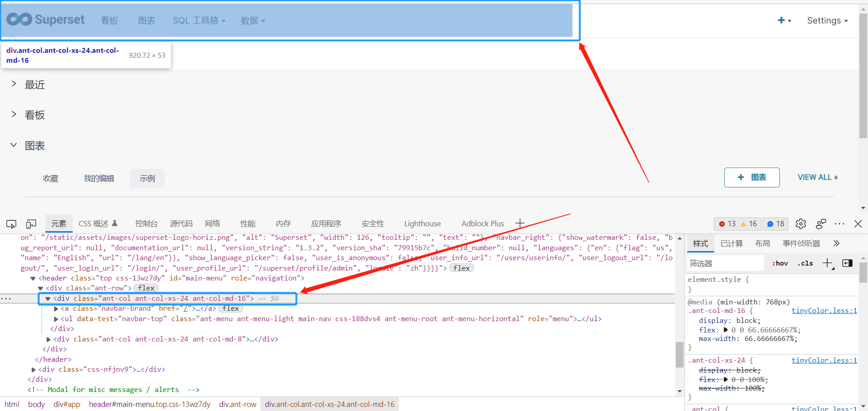Image resolution: width=868 pixels, height=411 pixels.
Task: Switch to the 源代码 tab
Action: [181, 224]
